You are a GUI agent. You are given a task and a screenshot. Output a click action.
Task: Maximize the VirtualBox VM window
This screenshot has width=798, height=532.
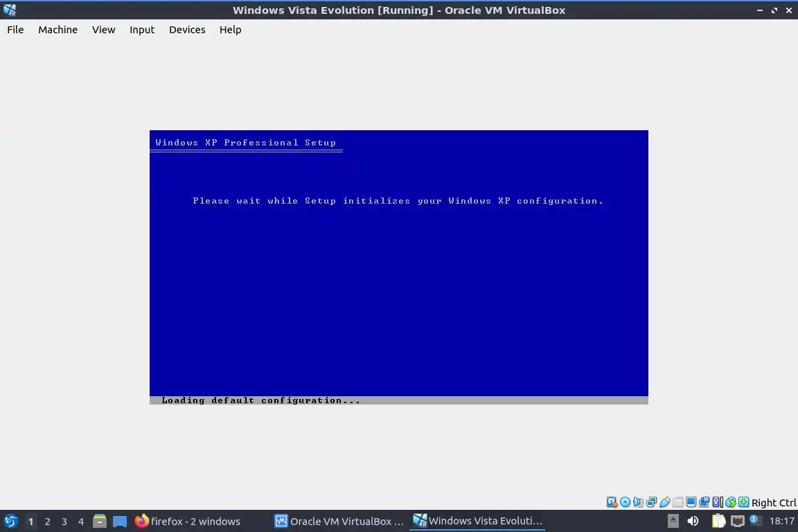click(774, 10)
